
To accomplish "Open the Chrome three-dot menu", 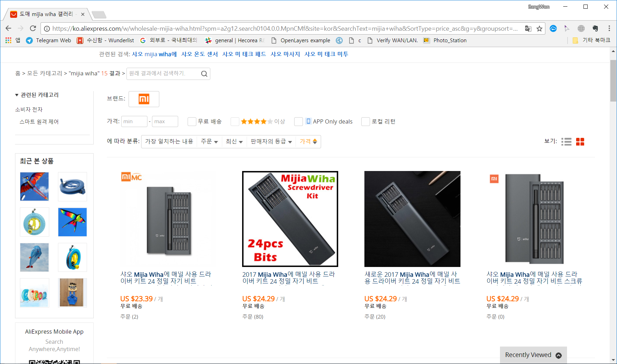I will click(x=609, y=28).
